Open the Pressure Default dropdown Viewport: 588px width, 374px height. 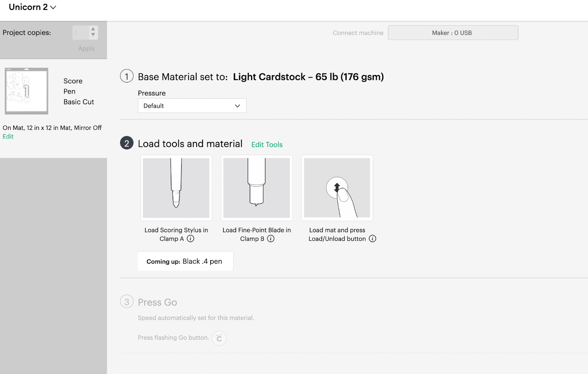(x=192, y=106)
